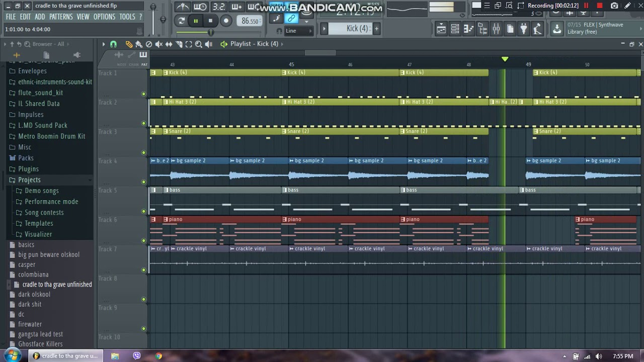Mute Track 6 using its green dot

coord(143,241)
